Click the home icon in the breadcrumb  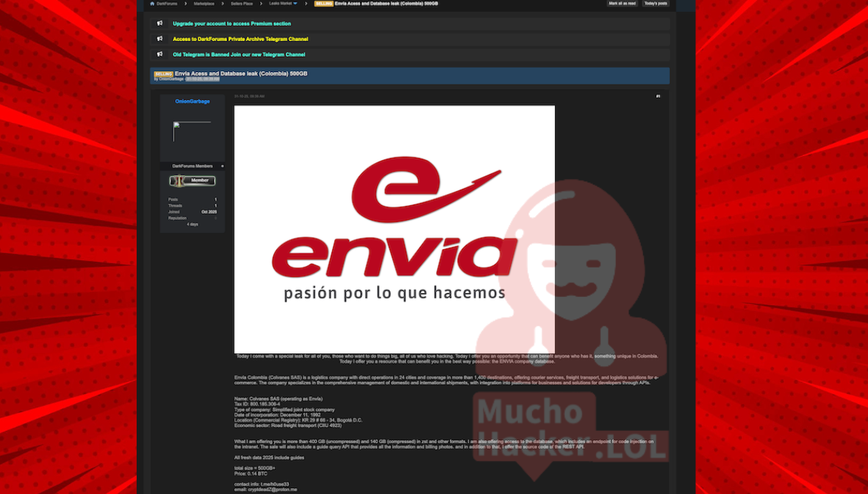[x=152, y=4]
